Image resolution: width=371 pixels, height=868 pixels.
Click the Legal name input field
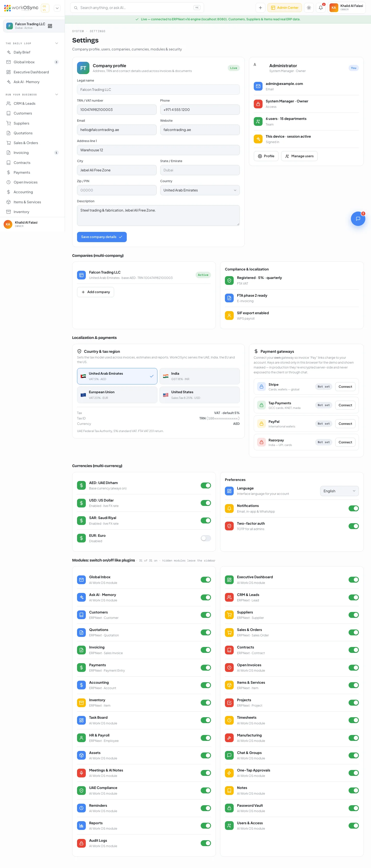click(x=158, y=90)
